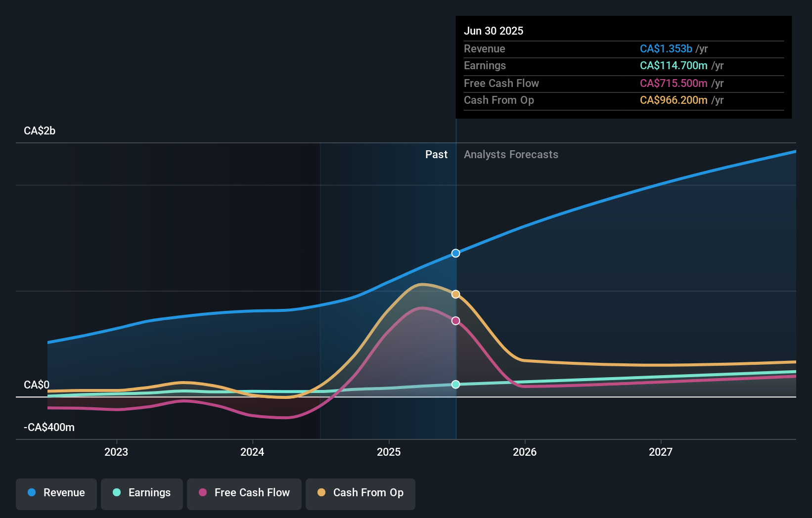The width and height of the screenshot is (812, 518).
Task: Select the orange Cash From Op chart marker
Action: [455, 294]
